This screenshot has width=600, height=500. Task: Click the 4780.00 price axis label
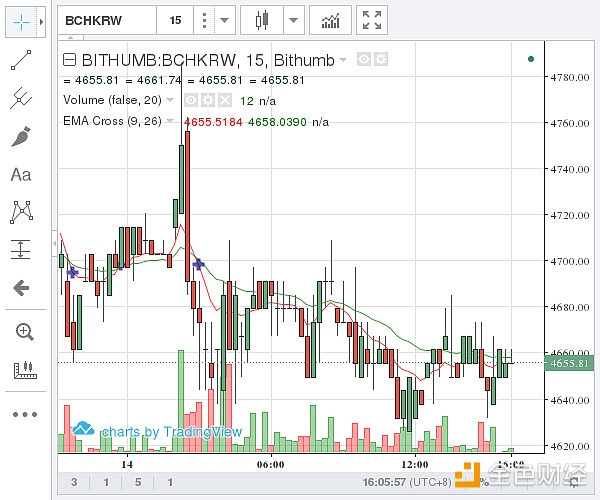[570, 77]
